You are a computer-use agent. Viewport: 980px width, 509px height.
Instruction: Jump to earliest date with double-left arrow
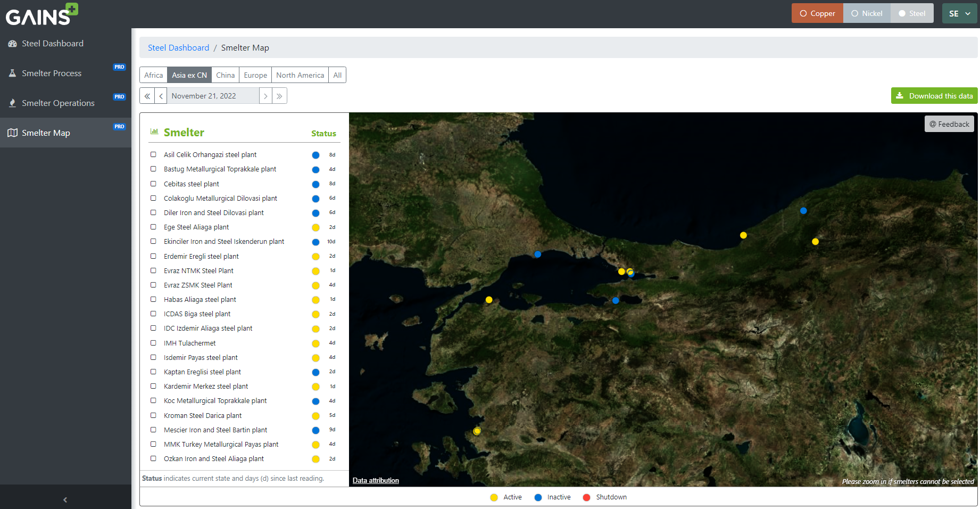147,96
